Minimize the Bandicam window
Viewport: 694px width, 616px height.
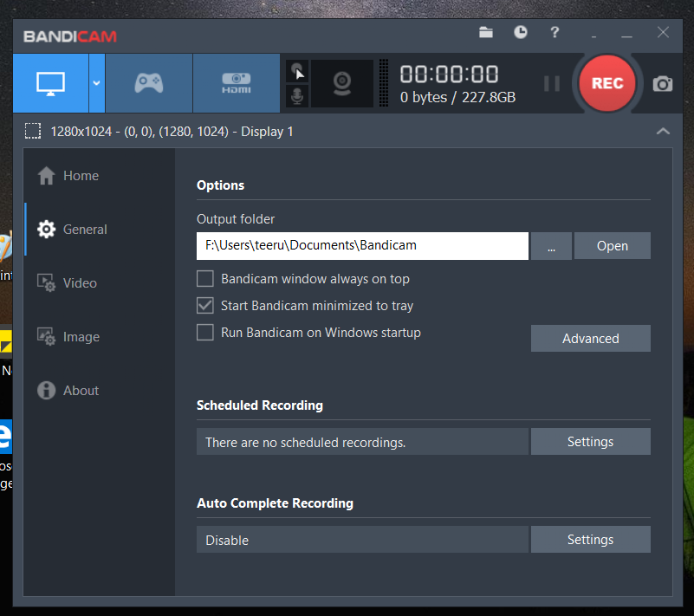tap(626, 36)
